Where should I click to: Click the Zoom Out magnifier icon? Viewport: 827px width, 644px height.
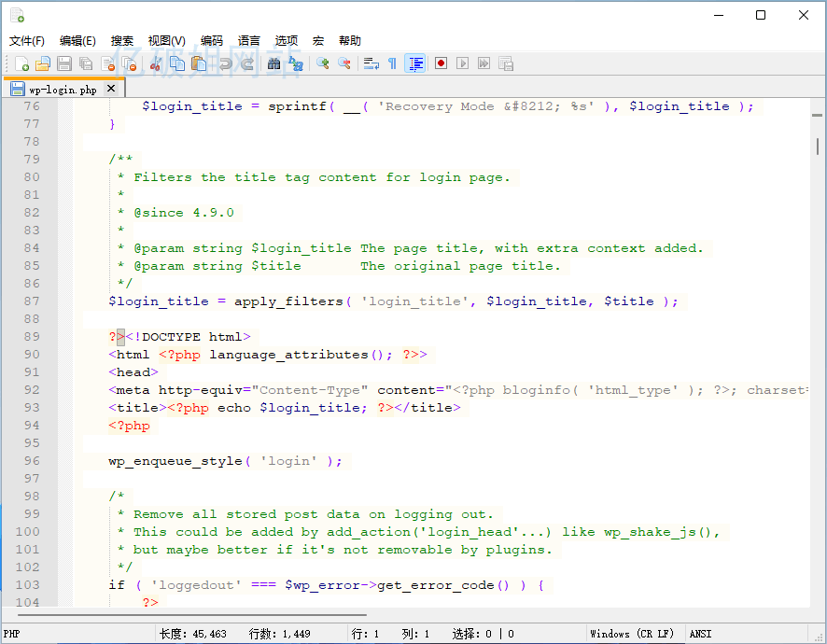(x=344, y=63)
